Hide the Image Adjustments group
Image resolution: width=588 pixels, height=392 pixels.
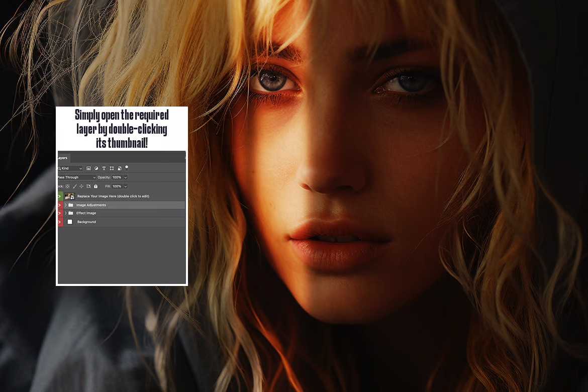[58, 205]
